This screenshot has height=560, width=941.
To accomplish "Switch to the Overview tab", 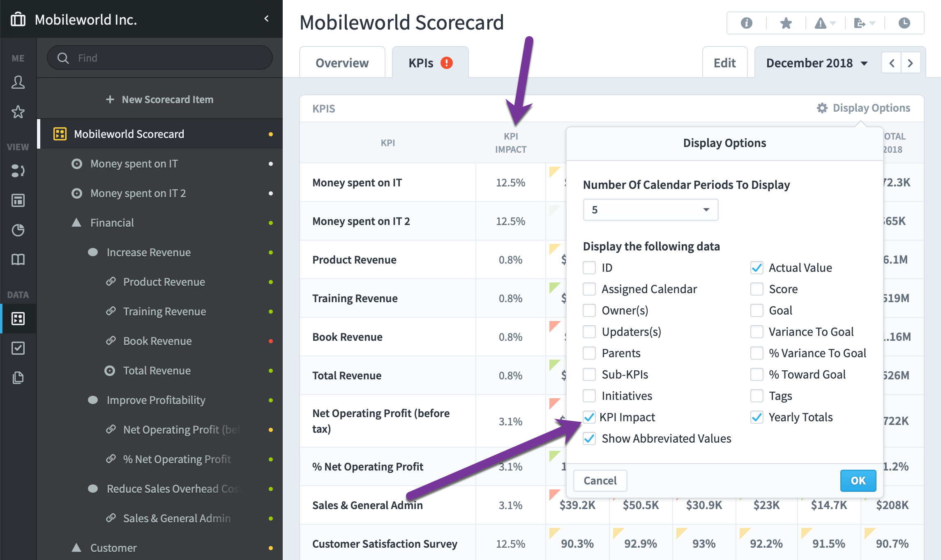I will pos(342,63).
